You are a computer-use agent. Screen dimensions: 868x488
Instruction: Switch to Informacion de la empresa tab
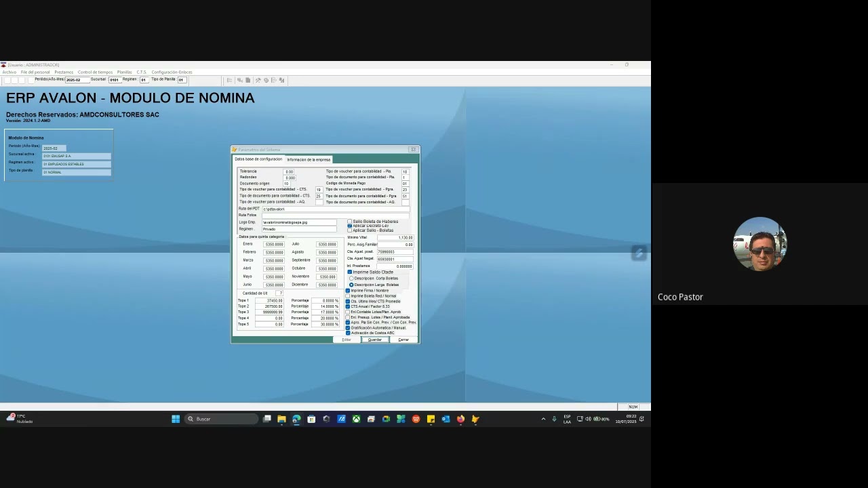point(309,159)
